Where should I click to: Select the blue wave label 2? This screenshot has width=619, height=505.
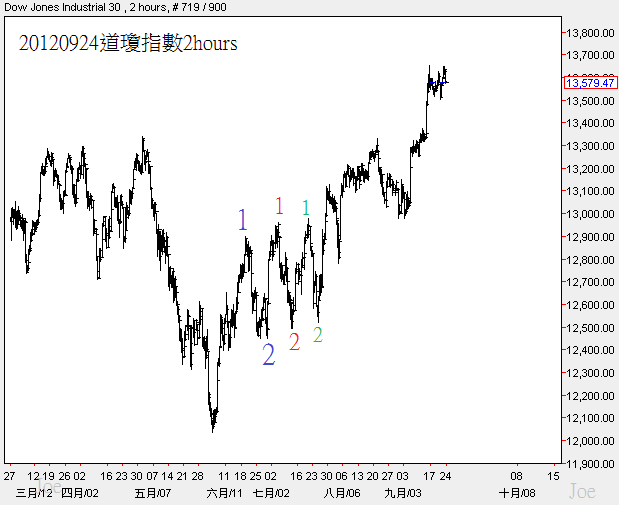[x=268, y=354]
